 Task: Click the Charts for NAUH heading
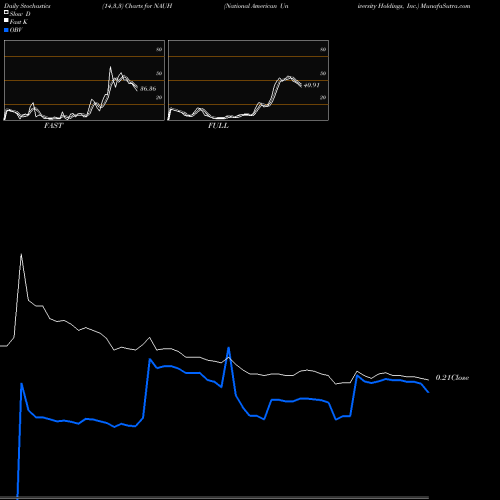pos(149,6)
